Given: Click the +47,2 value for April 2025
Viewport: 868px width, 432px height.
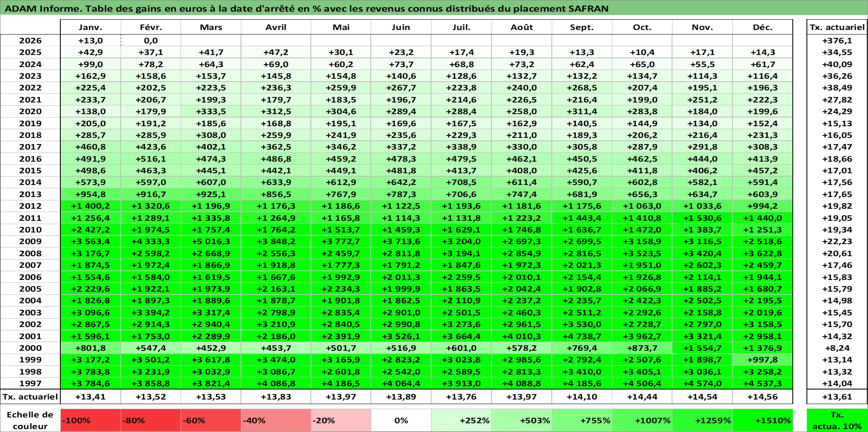Looking at the screenshot, I should coord(276,52).
